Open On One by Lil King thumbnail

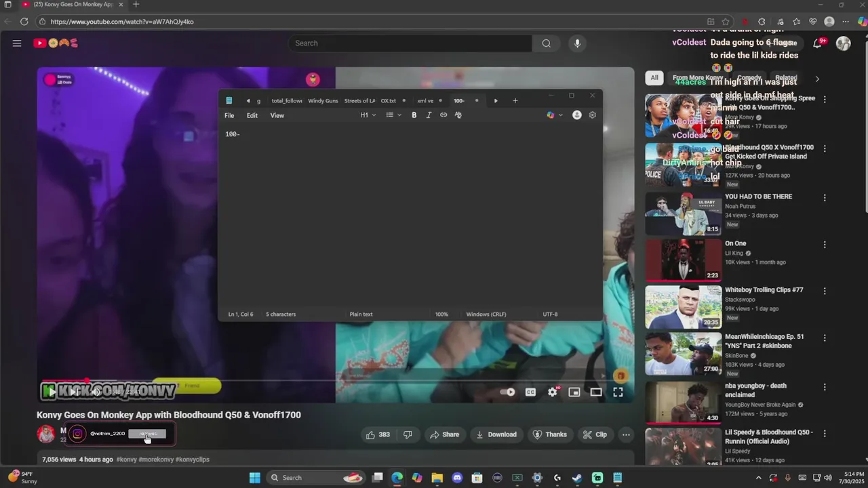(x=683, y=260)
